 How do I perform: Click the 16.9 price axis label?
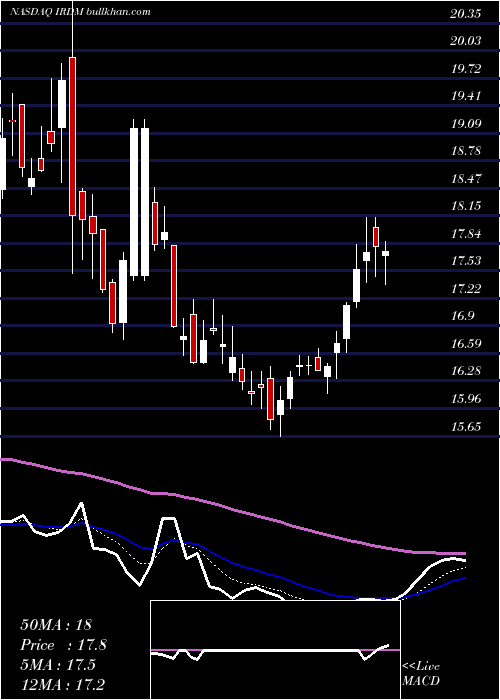(x=462, y=316)
